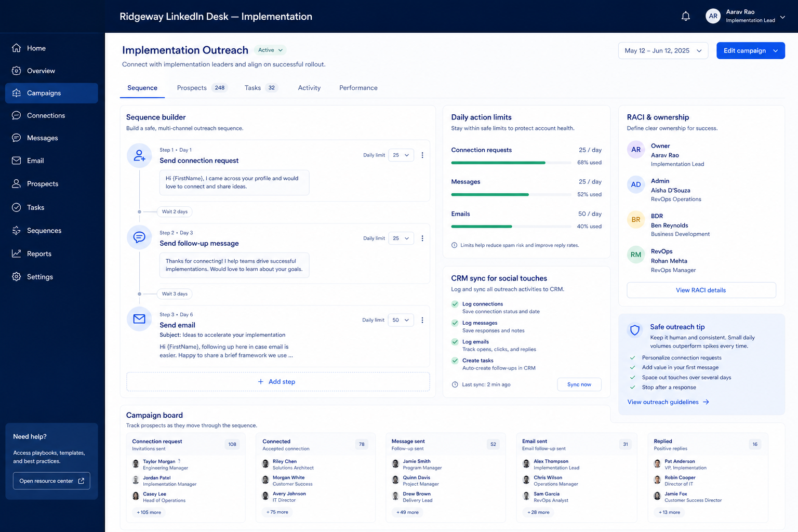The height and width of the screenshot is (532, 798).
Task: Open the Tasks 32 tab
Action: click(x=261, y=88)
